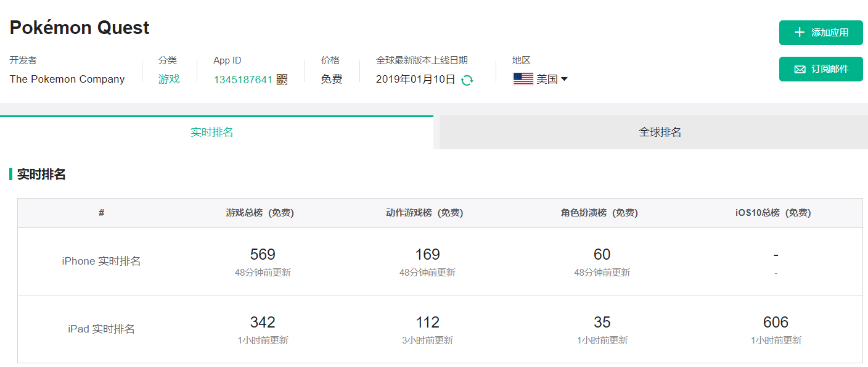Click column header iOS10总榜（免费）

tap(773, 213)
